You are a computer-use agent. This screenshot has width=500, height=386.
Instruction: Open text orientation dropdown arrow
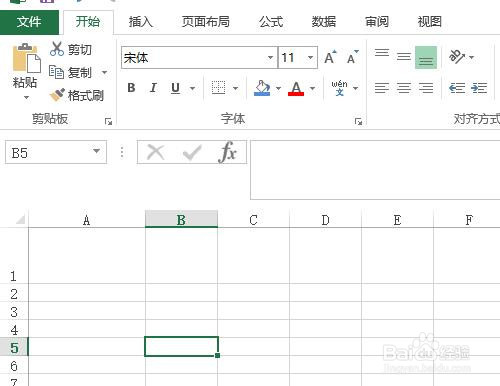coord(471,57)
